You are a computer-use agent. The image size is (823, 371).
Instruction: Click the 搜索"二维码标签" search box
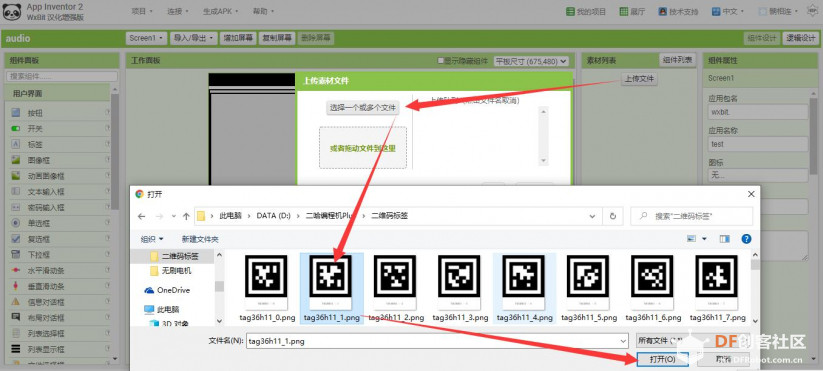691,216
